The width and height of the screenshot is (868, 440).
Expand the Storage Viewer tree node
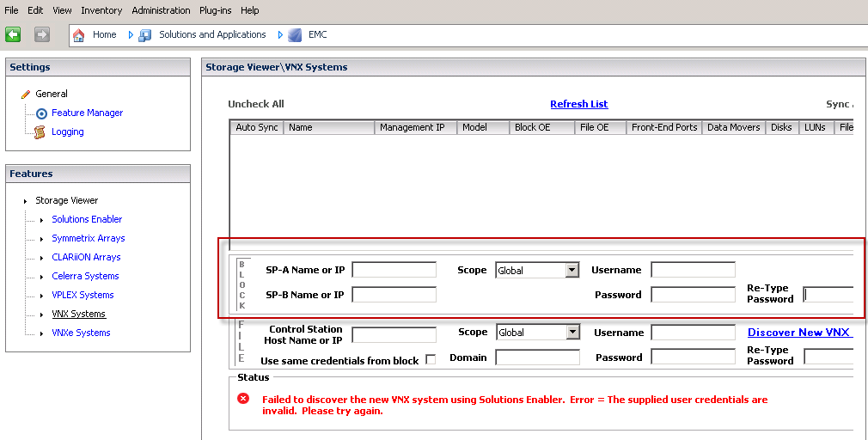point(26,201)
